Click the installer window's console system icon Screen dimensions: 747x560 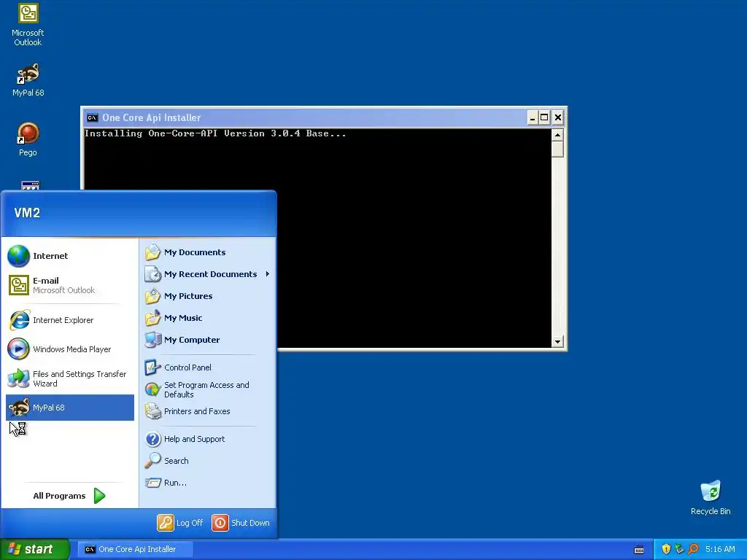(x=93, y=117)
